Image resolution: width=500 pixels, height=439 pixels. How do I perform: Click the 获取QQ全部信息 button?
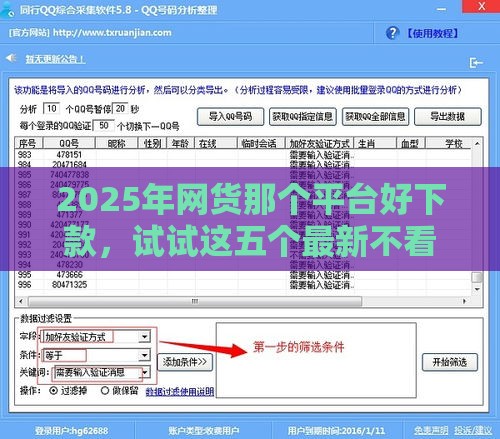376,117
